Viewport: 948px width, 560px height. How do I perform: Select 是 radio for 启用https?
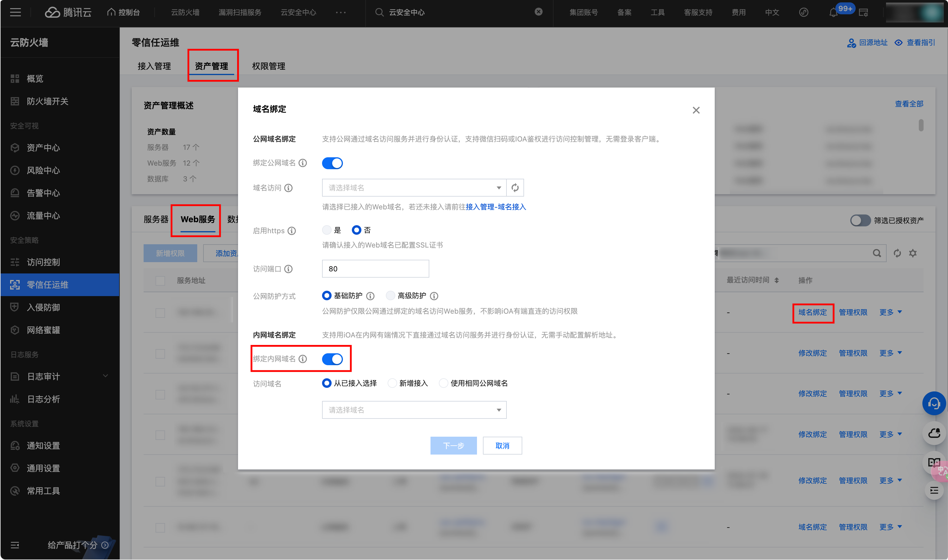(327, 230)
